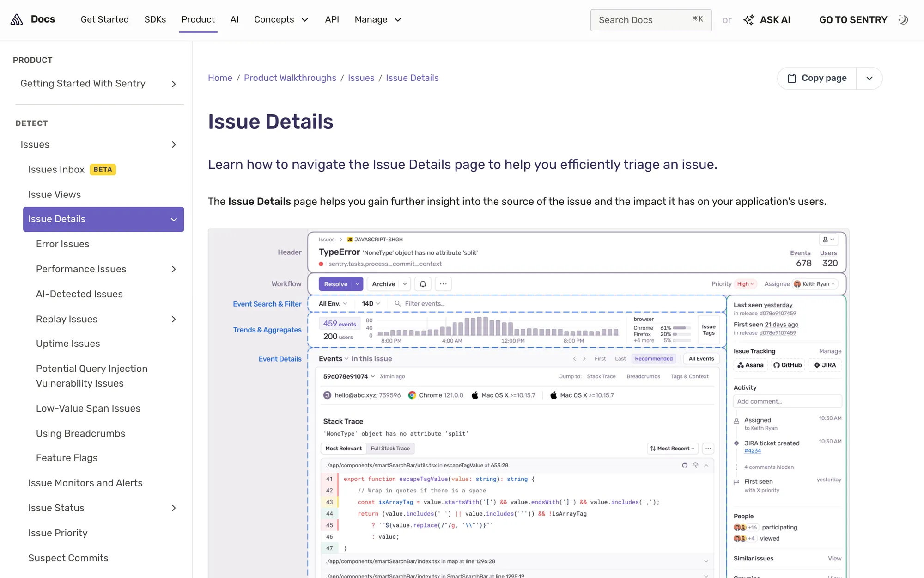Click the GO TO SENTRY link
This screenshot has height=578, width=924.
(x=853, y=20)
